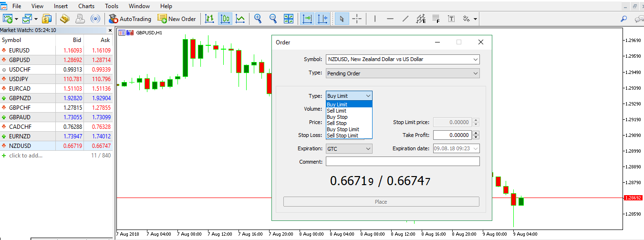The height and width of the screenshot is (240, 644).
Task: Expand profiles dropdown arrow
Action: [x=35, y=20]
